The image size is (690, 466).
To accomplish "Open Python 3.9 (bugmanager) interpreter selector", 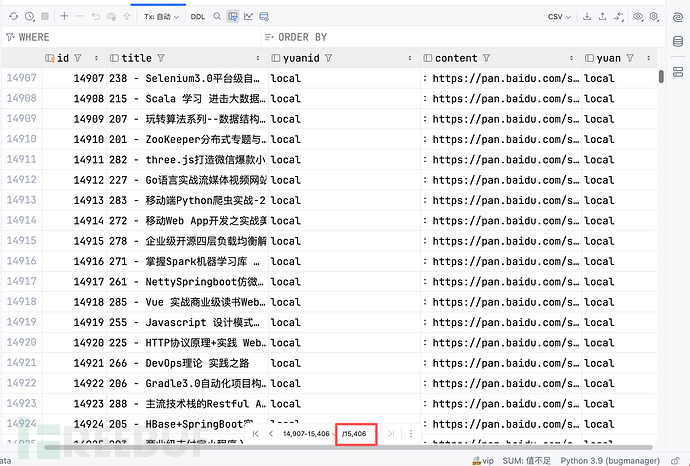I will click(x=610, y=461).
